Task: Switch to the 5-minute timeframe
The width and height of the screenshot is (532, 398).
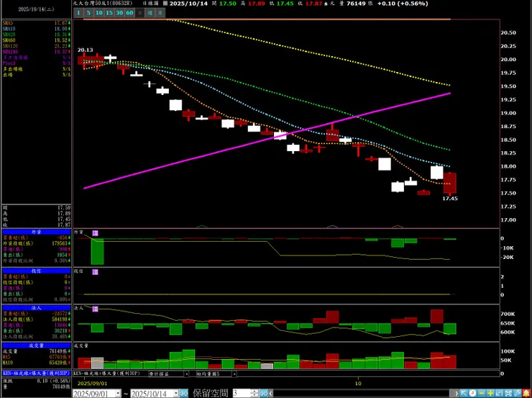Action: tap(88, 13)
